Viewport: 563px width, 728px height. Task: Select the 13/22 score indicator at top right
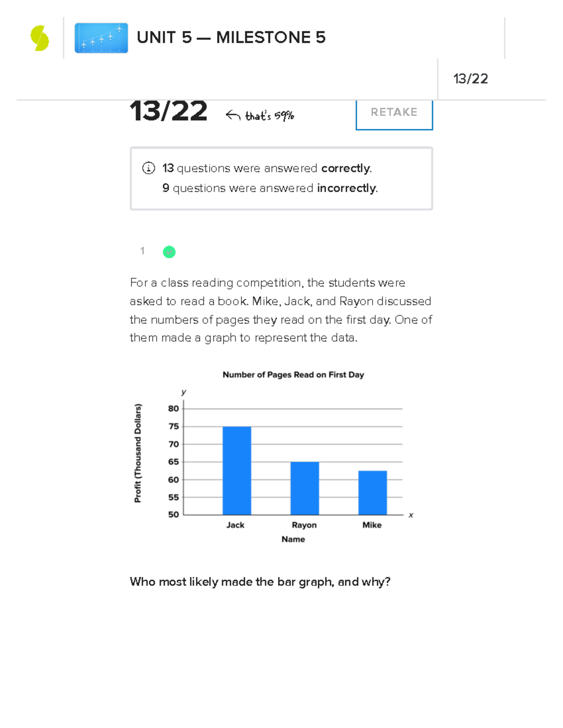[x=471, y=79]
